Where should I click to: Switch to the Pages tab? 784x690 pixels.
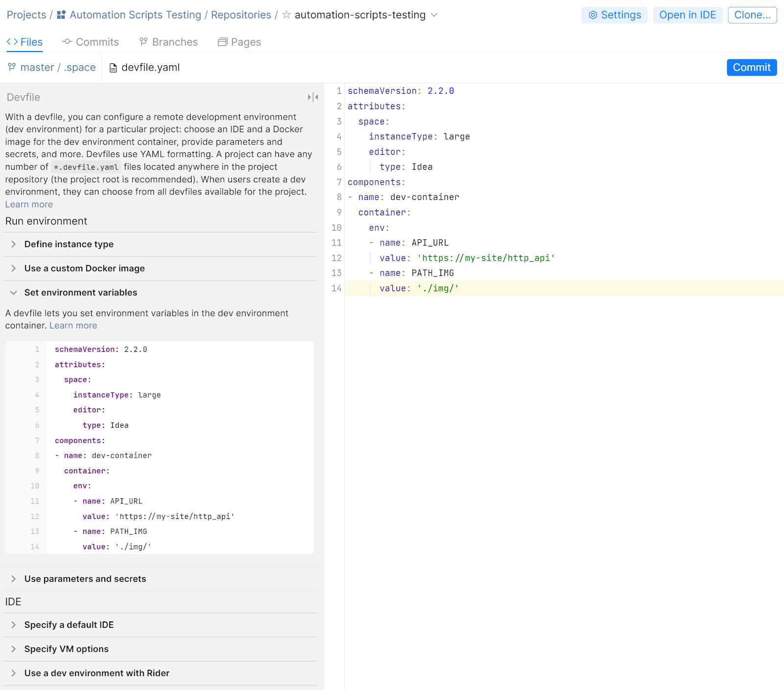coord(239,42)
